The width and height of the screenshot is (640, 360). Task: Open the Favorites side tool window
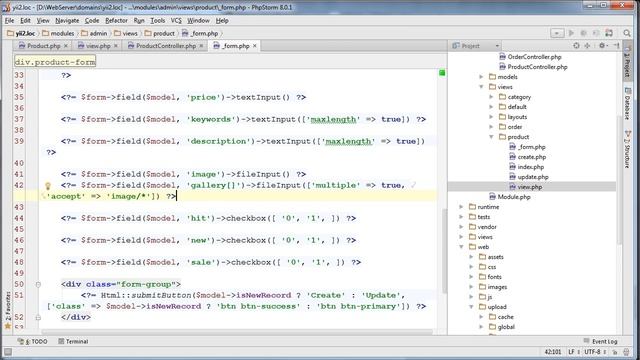pos(7,310)
